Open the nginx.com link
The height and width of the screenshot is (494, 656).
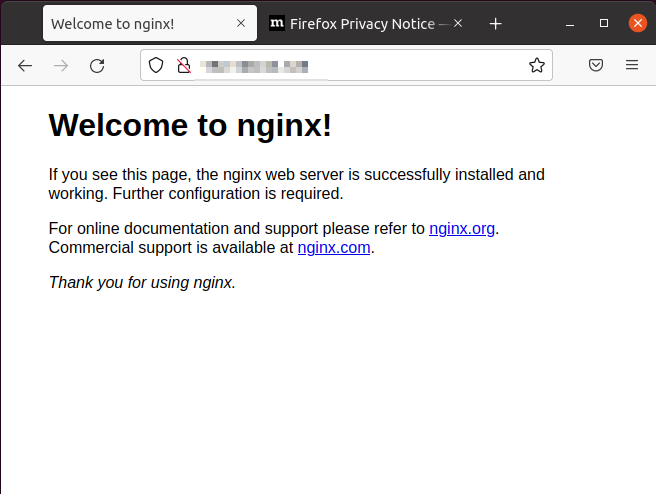(x=334, y=248)
